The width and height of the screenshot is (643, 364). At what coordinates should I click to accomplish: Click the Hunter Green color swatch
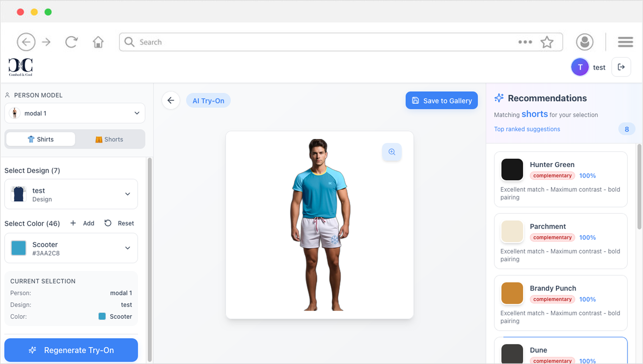point(512,170)
